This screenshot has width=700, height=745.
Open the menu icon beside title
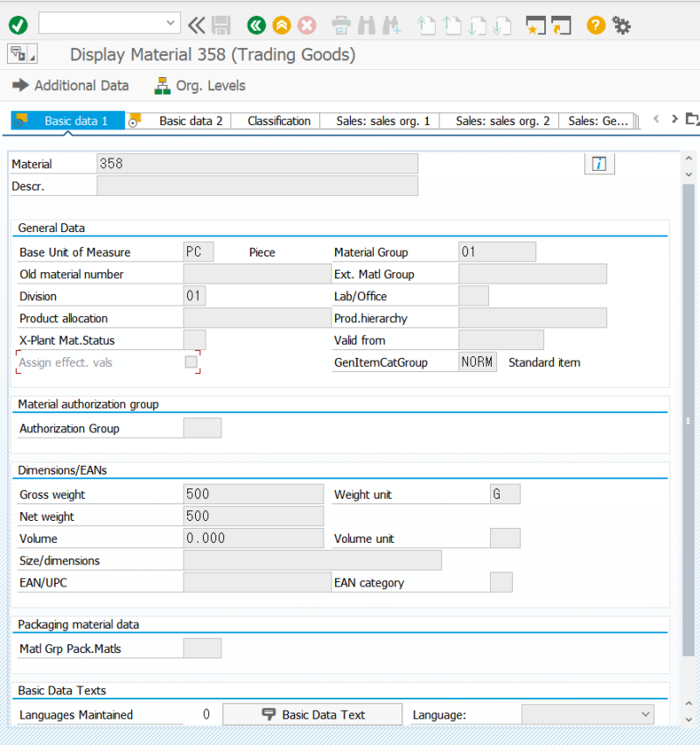tap(23, 53)
